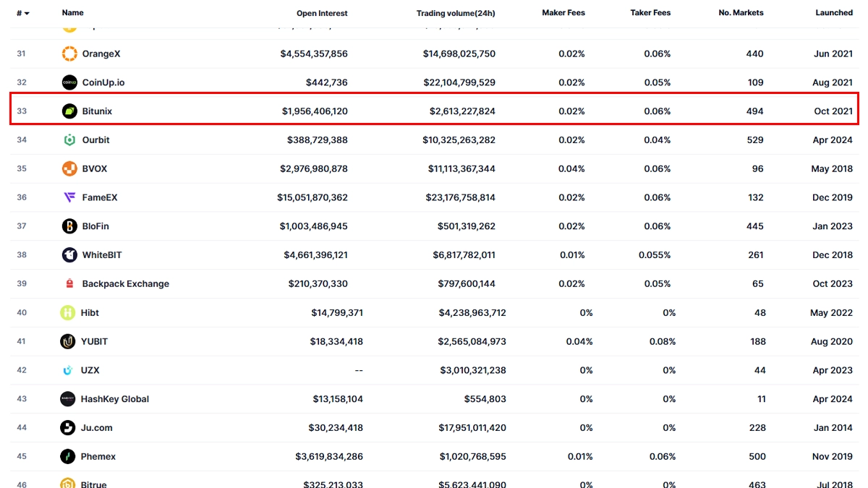868x488 pixels.
Task: Click the Ju.com logo icon
Action: coord(67,428)
